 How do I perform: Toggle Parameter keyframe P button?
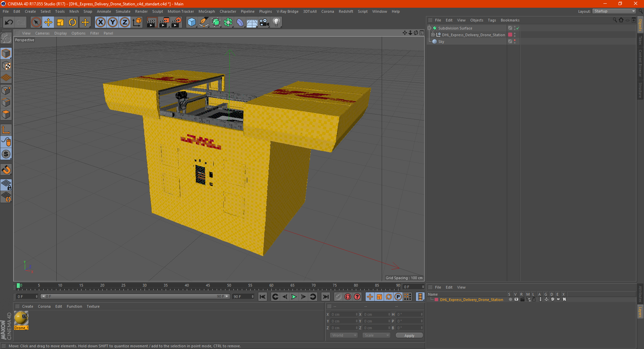(398, 297)
